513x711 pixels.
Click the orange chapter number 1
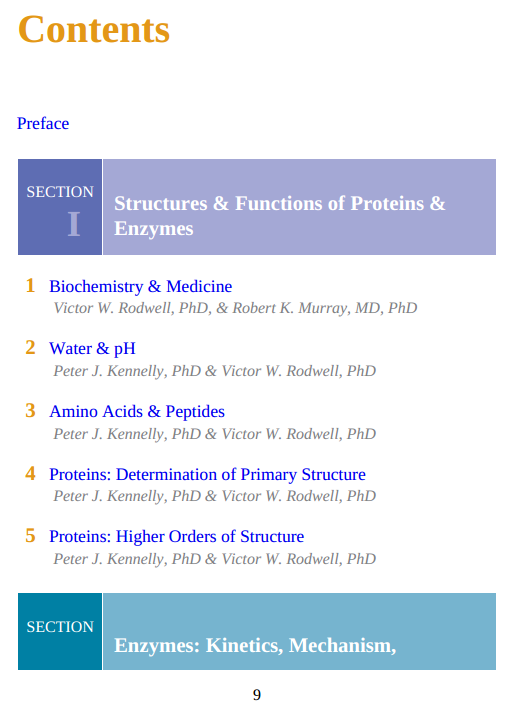pyautogui.click(x=30, y=286)
